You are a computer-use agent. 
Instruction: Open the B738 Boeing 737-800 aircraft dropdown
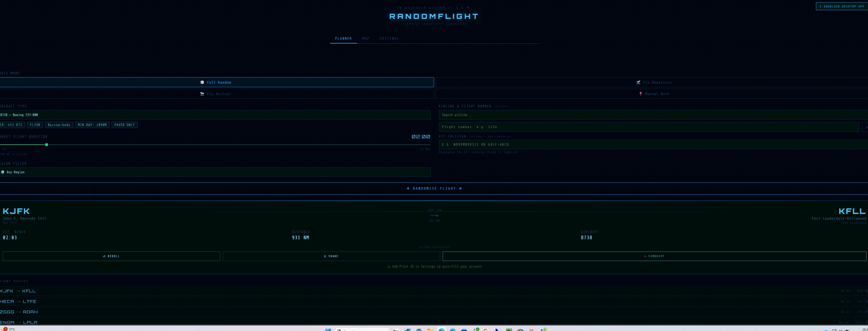tap(215, 115)
